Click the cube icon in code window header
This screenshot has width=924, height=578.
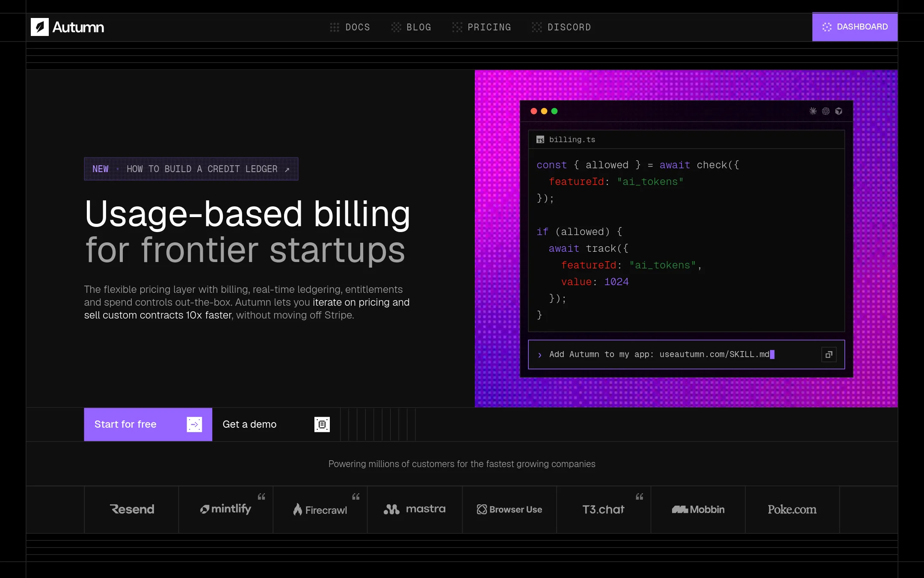[838, 111]
